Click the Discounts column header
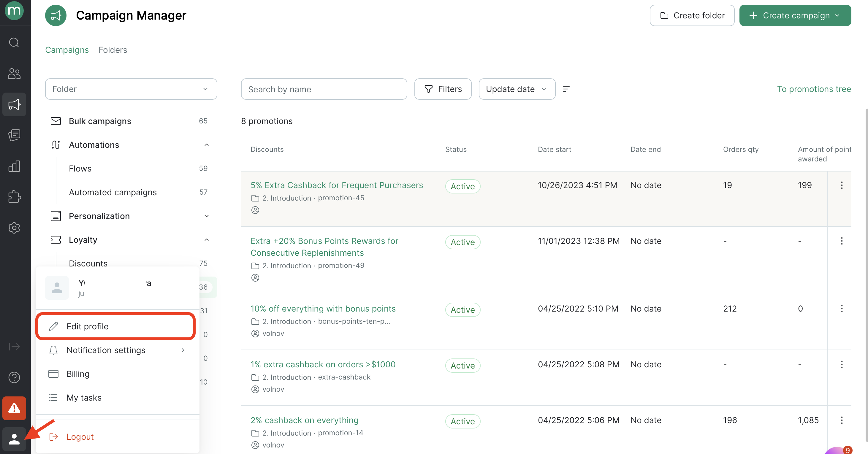 267,149
